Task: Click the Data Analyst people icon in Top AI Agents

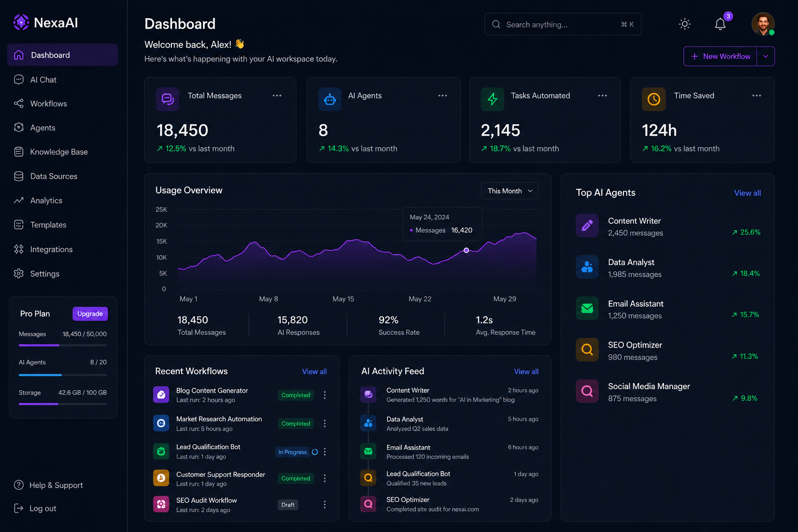Action: pyautogui.click(x=587, y=267)
